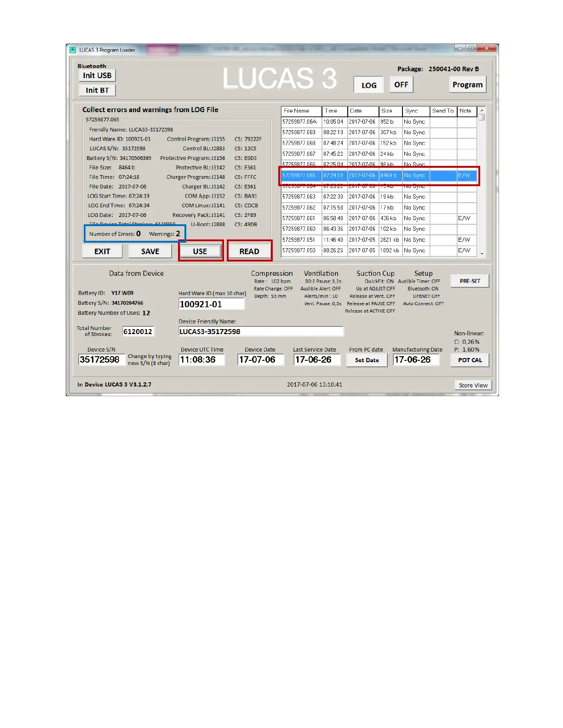The height and width of the screenshot is (728, 563).
Task: Click the Time column header
Action: coord(334,111)
